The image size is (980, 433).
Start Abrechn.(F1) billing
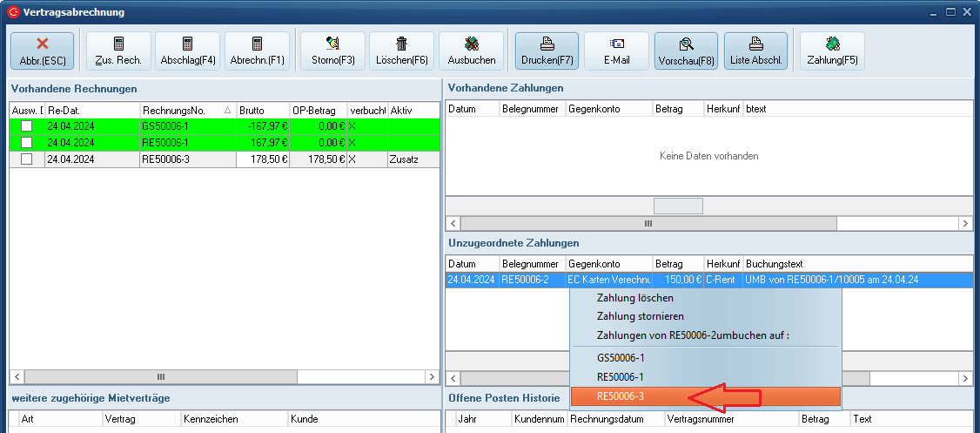257,51
